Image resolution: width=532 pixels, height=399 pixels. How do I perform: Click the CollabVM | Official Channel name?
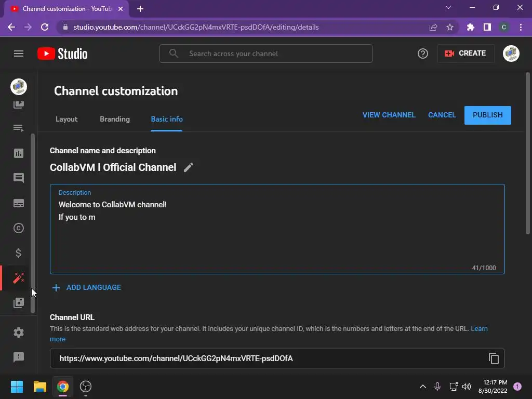click(113, 167)
